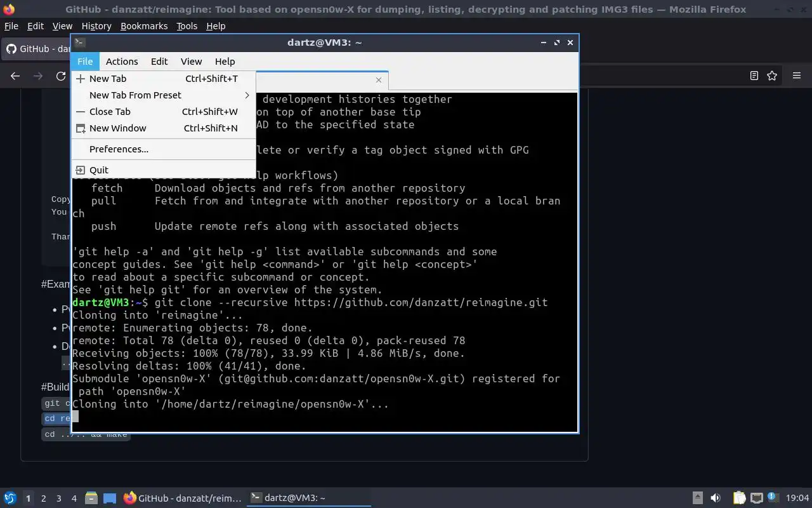Expand New Tab From Preset submenu
Image resolution: width=812 pixels, height=508 pixels.
(x=164, y=95)
